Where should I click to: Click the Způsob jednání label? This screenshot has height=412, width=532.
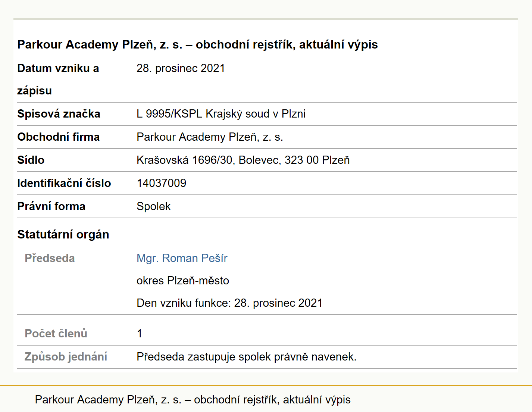pyautogui.click(x=66, y=357)
